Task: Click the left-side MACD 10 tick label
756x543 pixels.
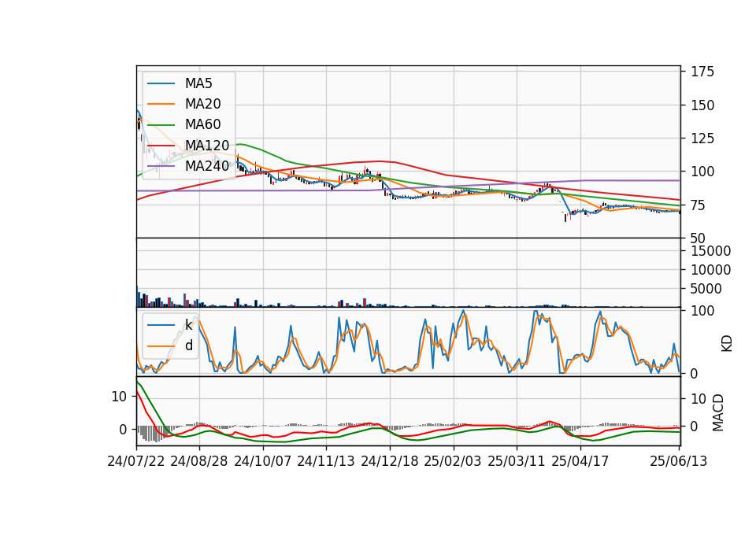Action: [119, 397]
